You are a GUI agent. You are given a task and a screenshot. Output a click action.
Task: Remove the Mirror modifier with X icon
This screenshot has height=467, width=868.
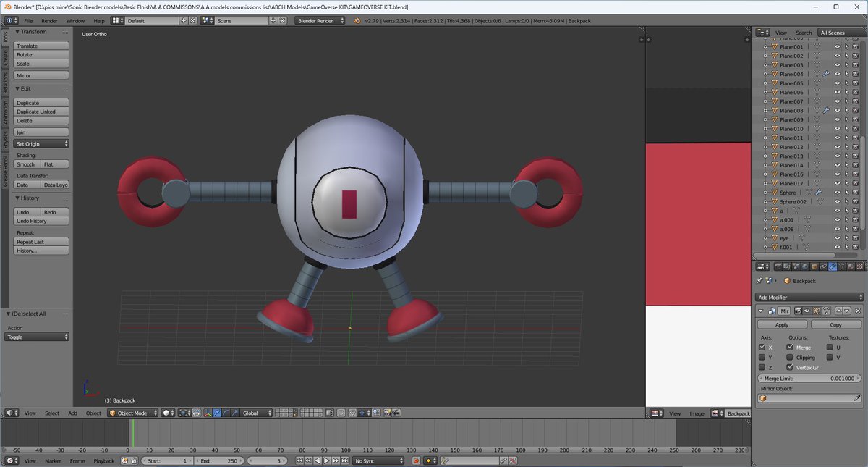tap(858, 311)
